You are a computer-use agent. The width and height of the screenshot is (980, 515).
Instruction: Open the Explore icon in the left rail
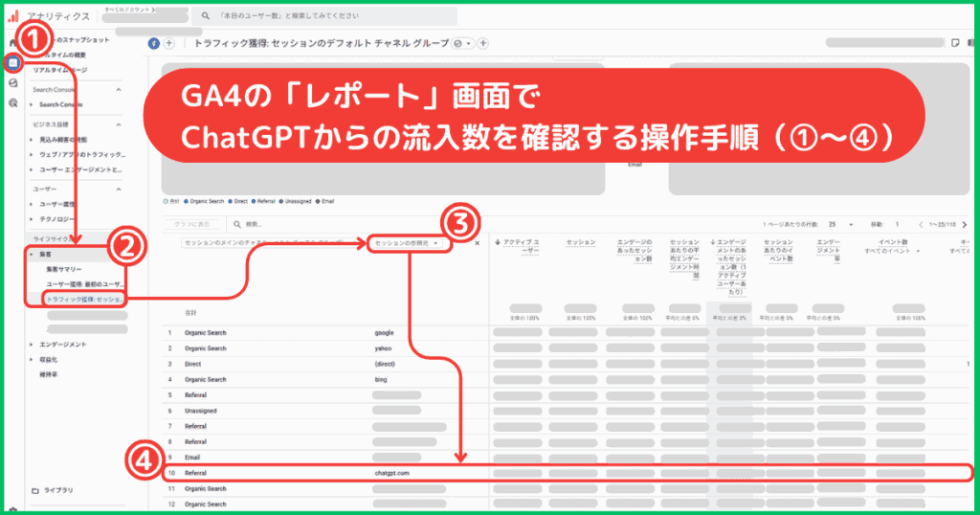coord(13,83)
